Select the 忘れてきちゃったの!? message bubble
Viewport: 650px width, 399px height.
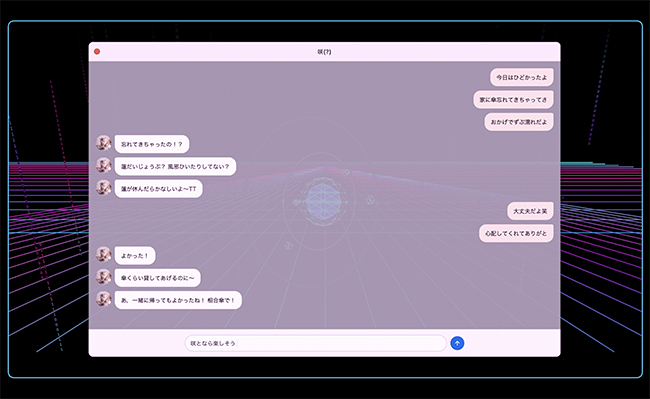pos(152,144)
